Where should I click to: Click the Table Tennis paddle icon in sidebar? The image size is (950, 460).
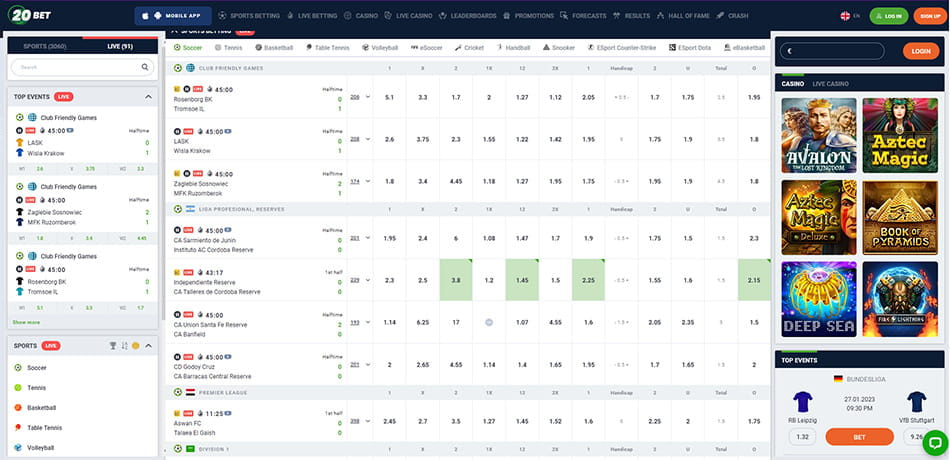click(x=18, y=427)
